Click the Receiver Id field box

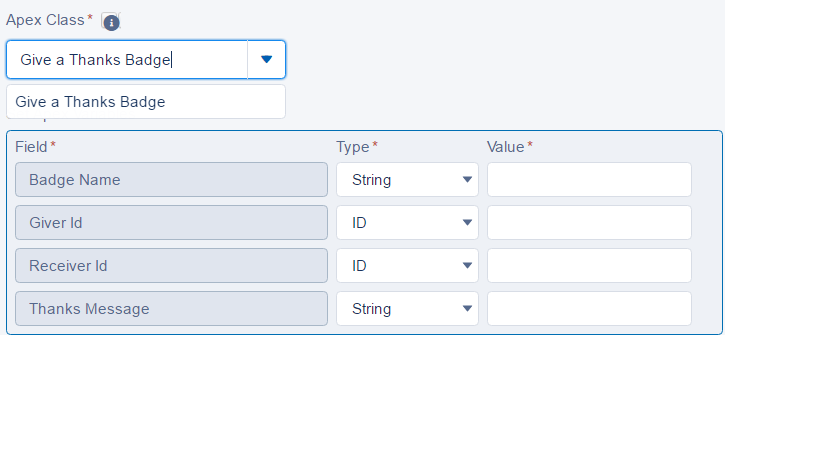[x=171, y=266]
